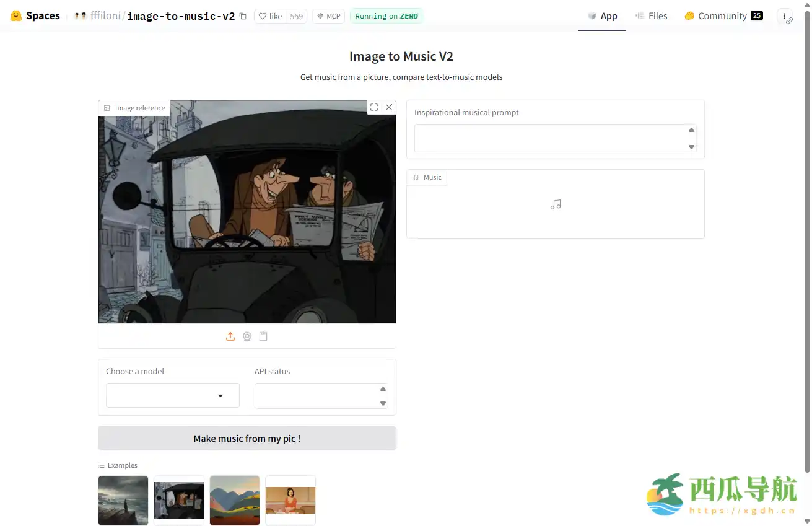Image resolution: width=812 pixels, height=526 pixels.
Task: Copy the space name icon
Action: pos(243,16)
